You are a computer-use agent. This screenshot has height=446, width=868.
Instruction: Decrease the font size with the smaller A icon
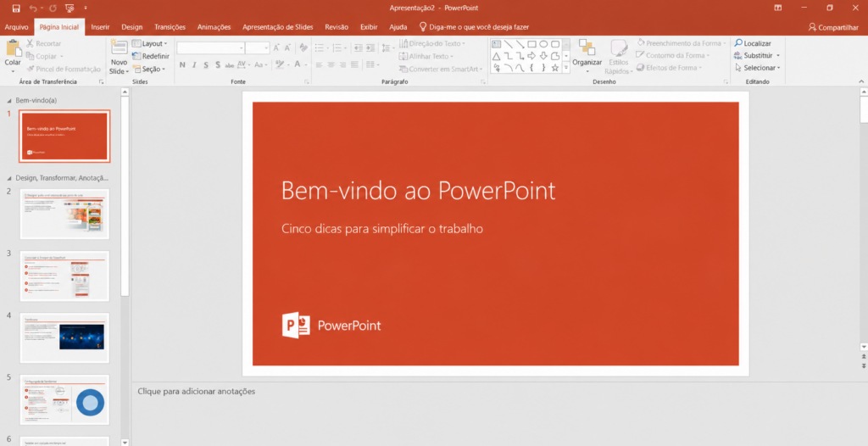[x=287, y=48]
